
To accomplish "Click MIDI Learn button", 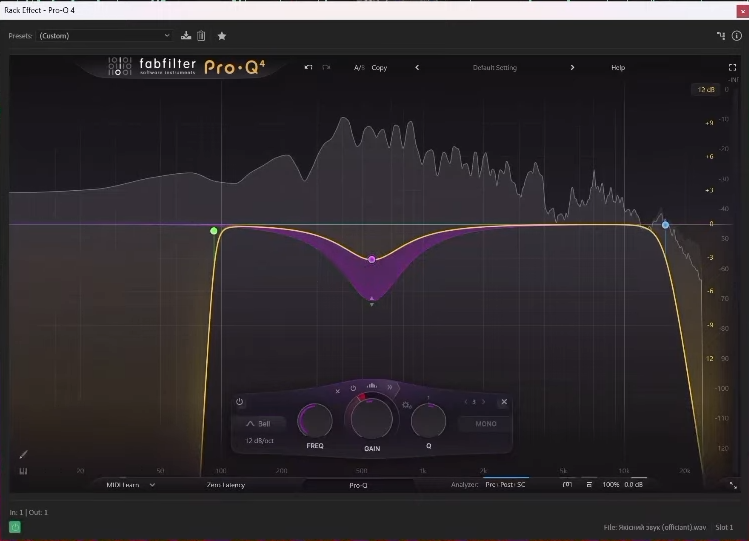I will tap(123, 485).
